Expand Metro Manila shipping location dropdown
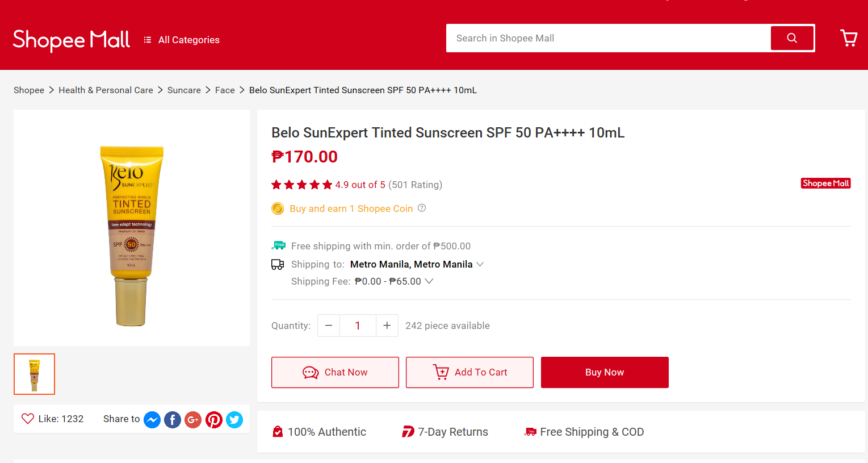 480,264
